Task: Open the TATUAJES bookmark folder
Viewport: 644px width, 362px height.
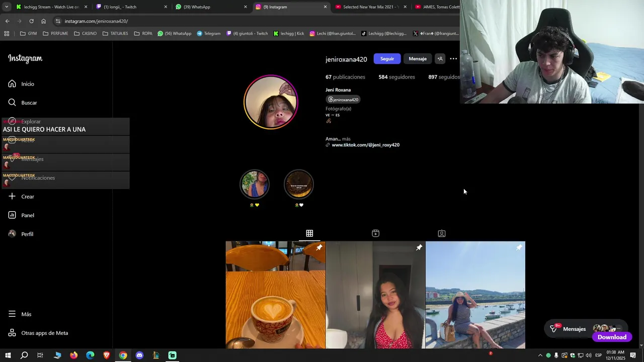Action: [x=115, y=34]
